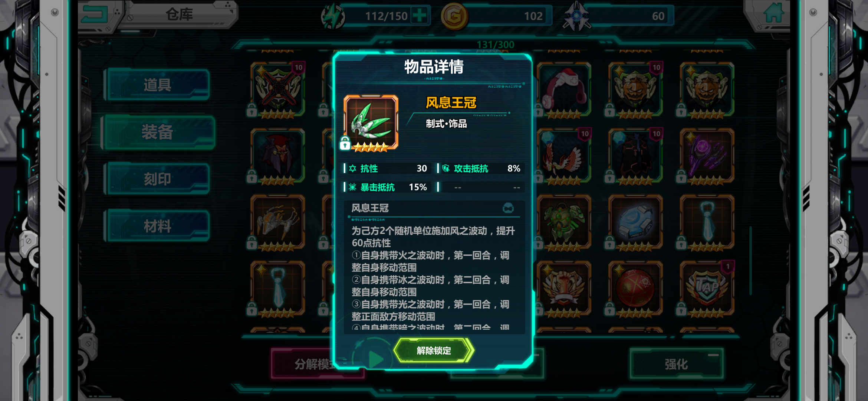The height and width of the screenshot is (401, 868).
Task: Click the 强化 button
Action: coord(677,364)
